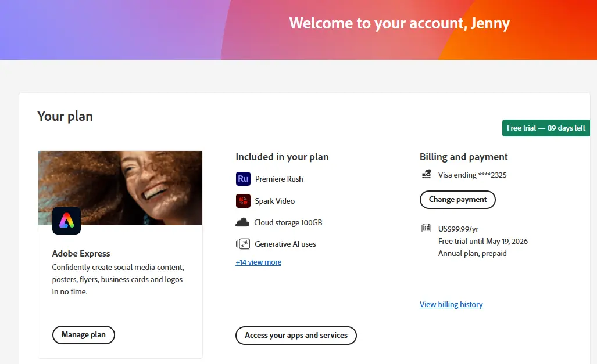Viewport: 597px width, 364px height.
Task: Click the calendar icon beside US$99.99/yr
Action: click(x=427, y=228)
